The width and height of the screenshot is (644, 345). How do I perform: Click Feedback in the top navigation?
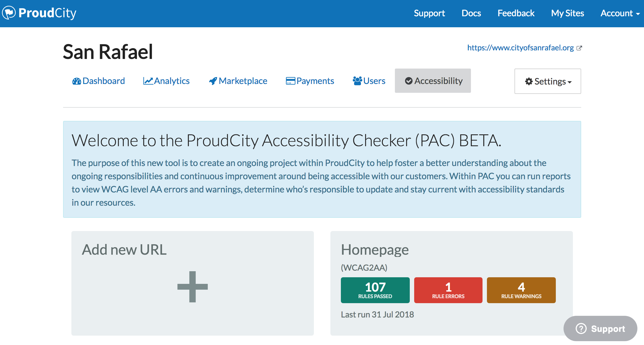tap(516, 13)
